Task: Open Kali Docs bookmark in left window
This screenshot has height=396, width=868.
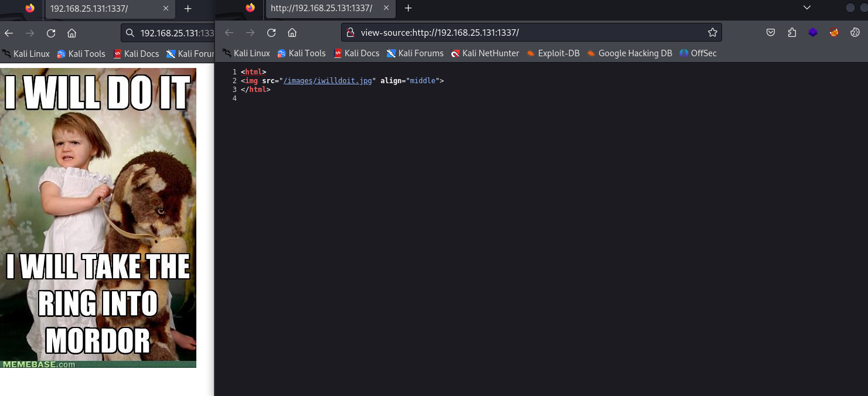Action: point(136,54)
